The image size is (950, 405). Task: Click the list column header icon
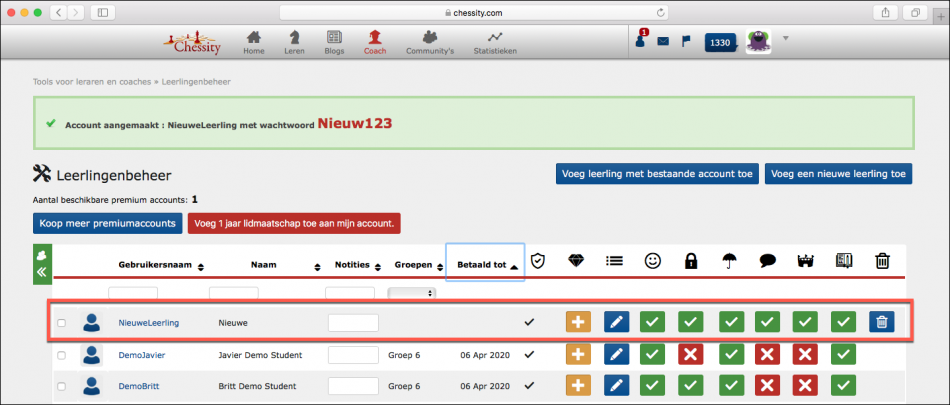point(614,261)
